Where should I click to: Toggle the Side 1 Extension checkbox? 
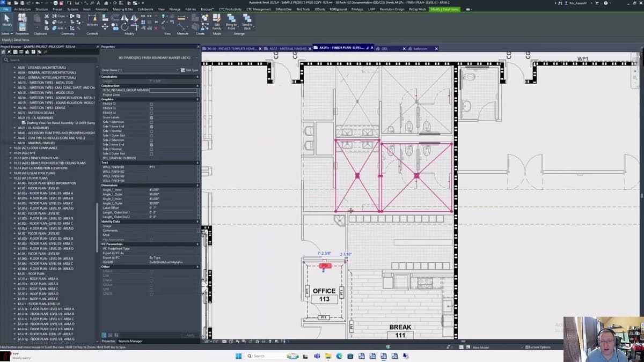tap(151, 122)
